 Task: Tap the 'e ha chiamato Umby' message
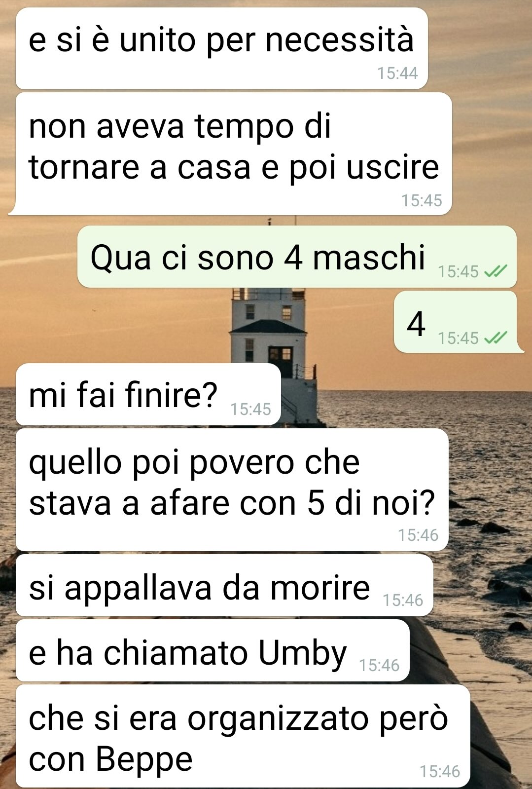(x=213, y=650)
